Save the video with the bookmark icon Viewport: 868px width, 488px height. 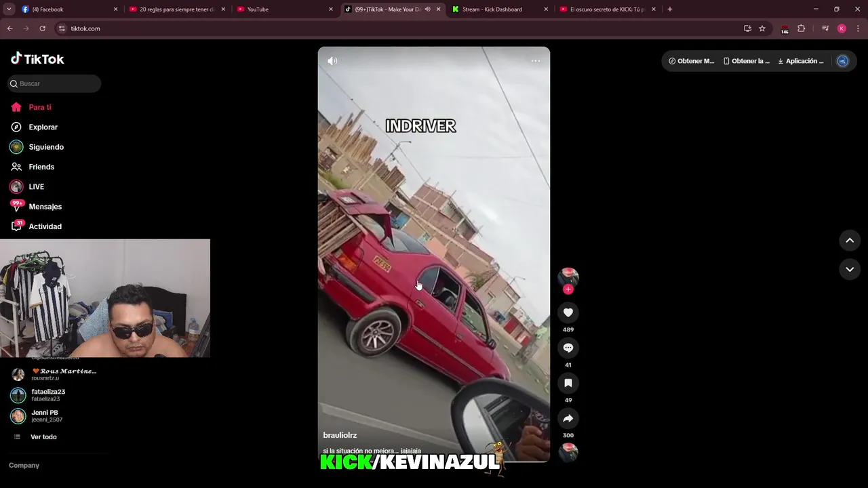(x=568, y=383)
